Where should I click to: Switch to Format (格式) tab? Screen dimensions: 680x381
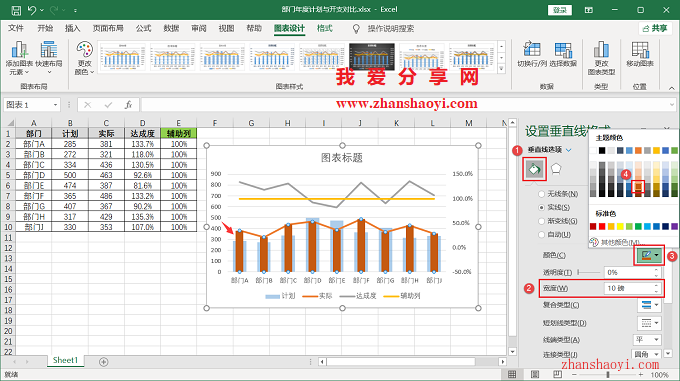tap(324, 28)
